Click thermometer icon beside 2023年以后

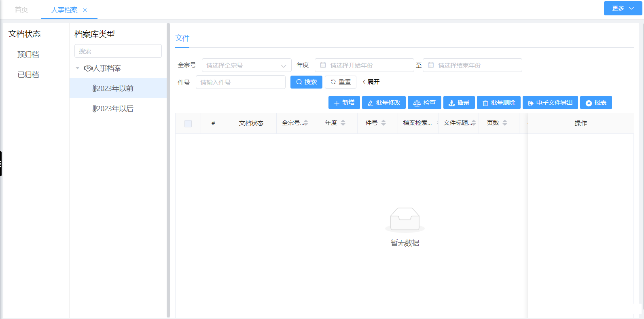[94, 109]
